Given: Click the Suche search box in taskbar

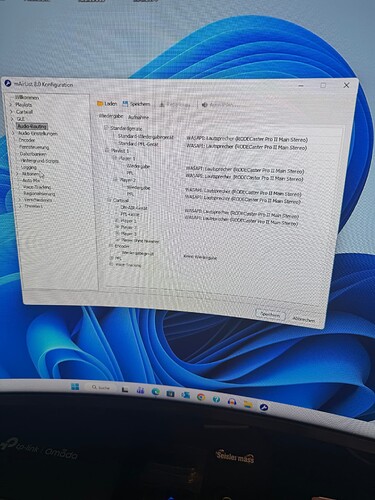Looking at the screenshot, I should click(100, 388).
